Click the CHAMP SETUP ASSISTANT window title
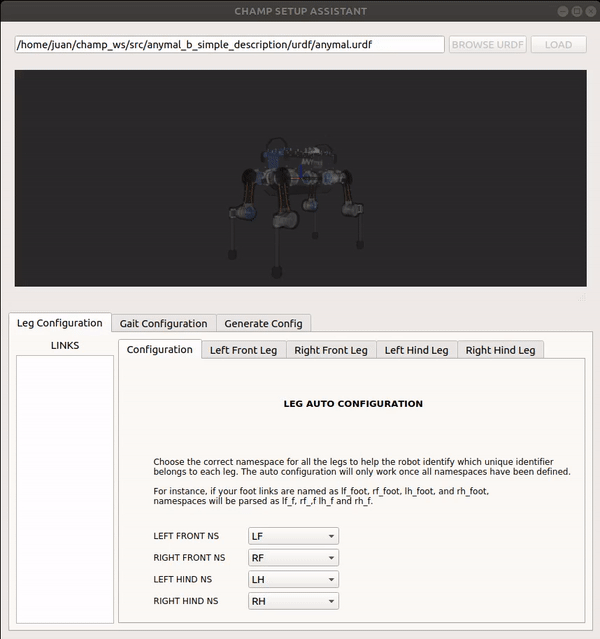Screen dimensions: 600x639 coord(300,11)
